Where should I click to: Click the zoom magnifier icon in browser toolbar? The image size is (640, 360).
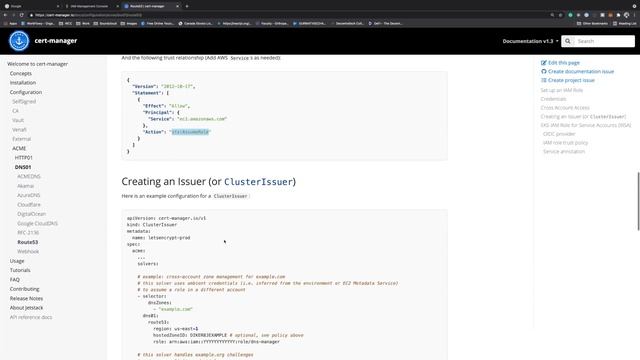coord(552,15)
